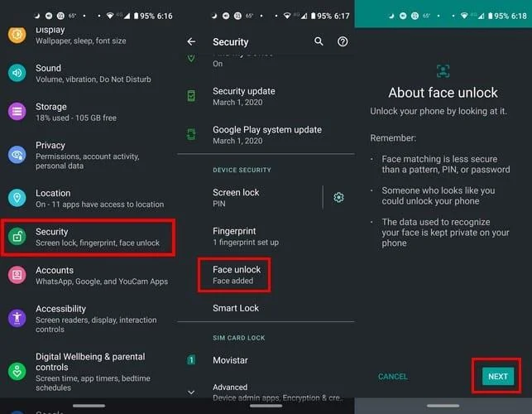Tap Security update March 1, 2020

pos(266,96)
